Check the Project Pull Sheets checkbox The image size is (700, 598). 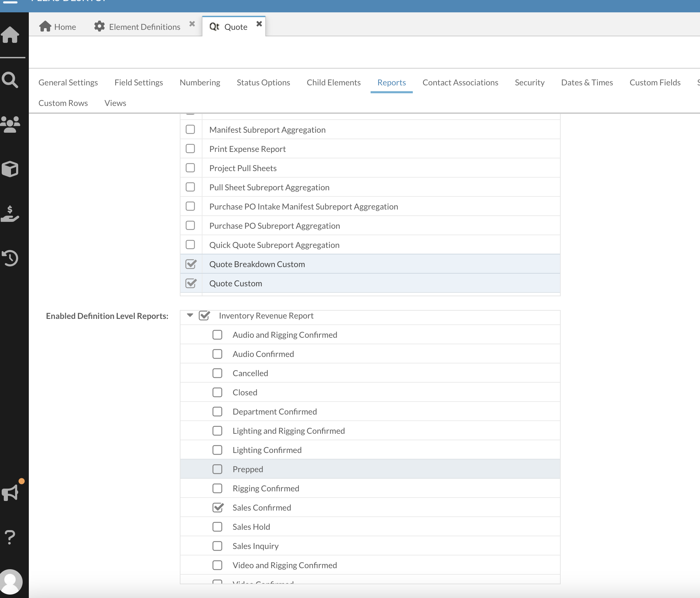point(190,168)
